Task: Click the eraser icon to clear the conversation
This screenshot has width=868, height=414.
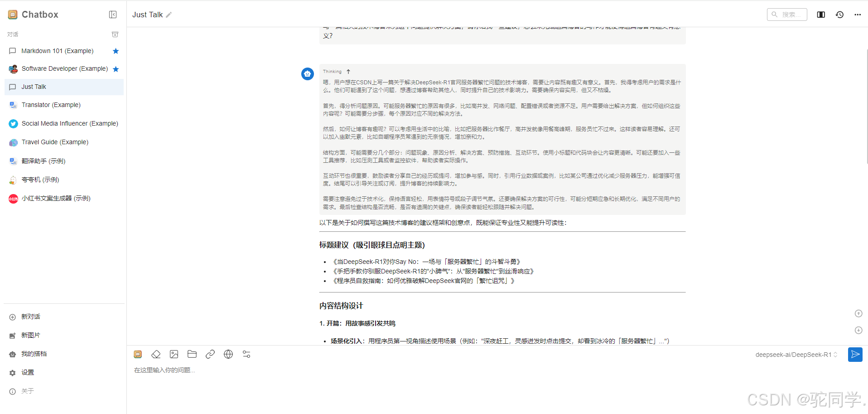Action: [156, 354]
